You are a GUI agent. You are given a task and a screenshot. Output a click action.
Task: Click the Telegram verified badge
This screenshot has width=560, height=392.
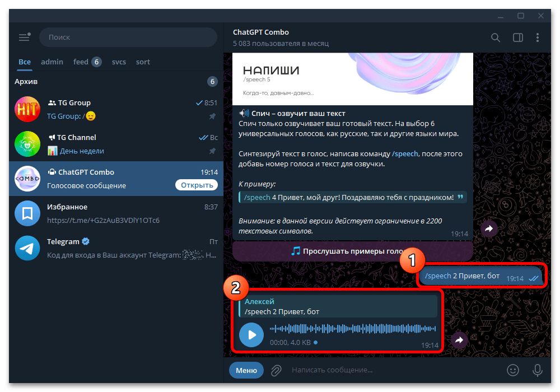point(85,241)
